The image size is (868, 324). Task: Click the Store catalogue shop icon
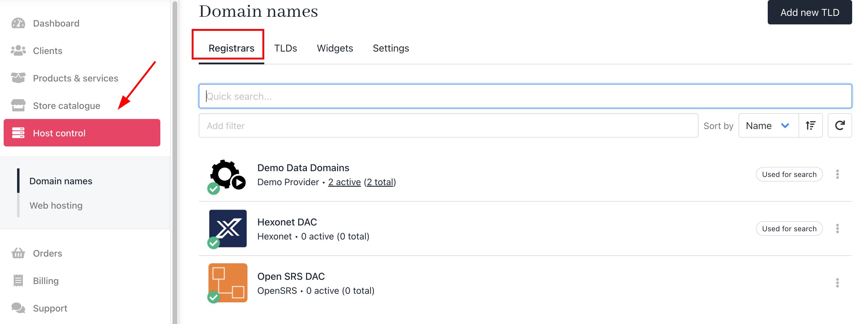click(x=18, y=106)
